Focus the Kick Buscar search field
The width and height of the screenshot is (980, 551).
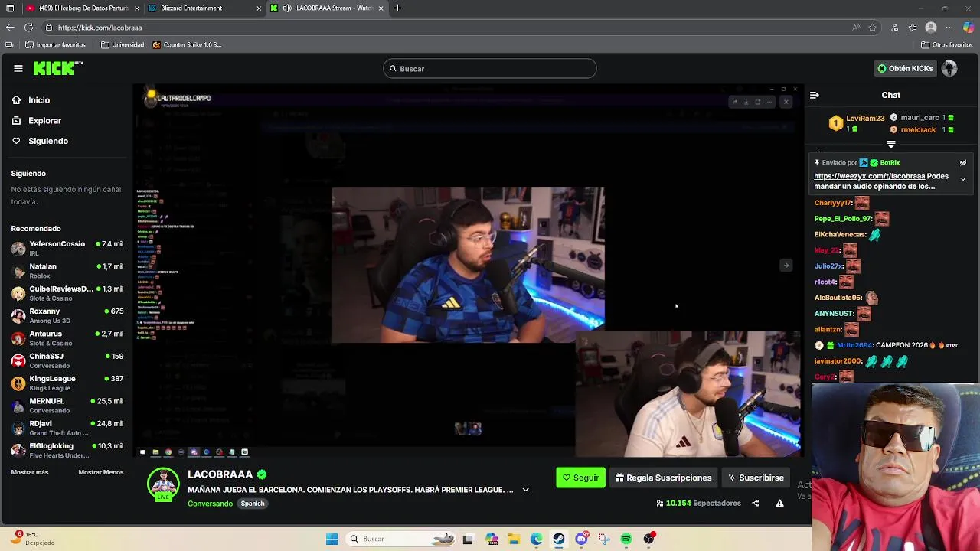490,69
